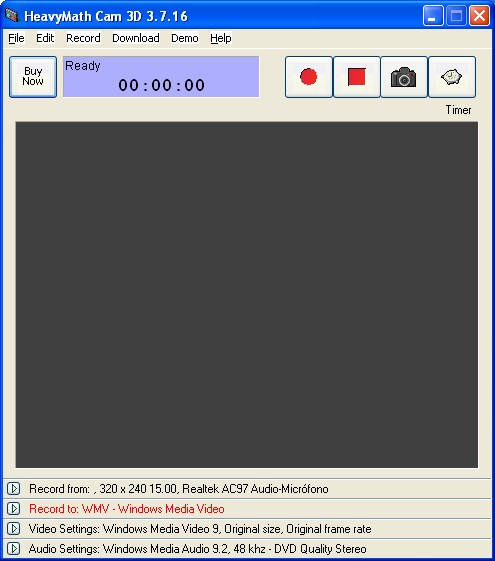495x561 pixels.
Task: Open the Help menu
Action: click(221, 38)
